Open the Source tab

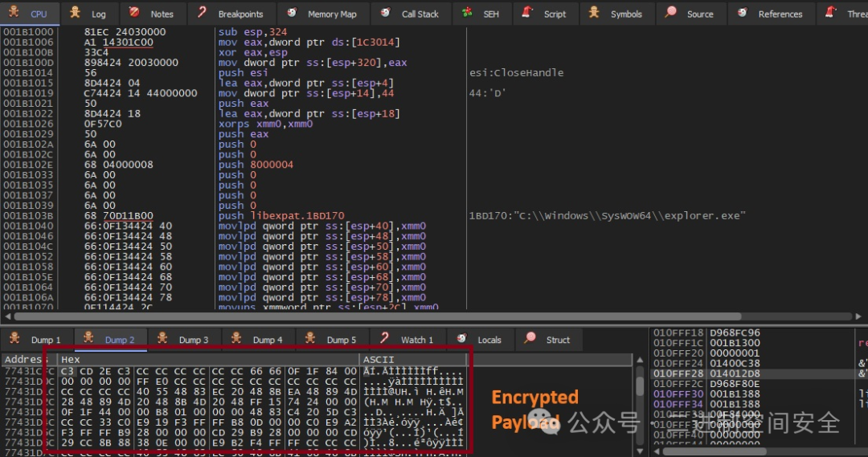[690, 13]
